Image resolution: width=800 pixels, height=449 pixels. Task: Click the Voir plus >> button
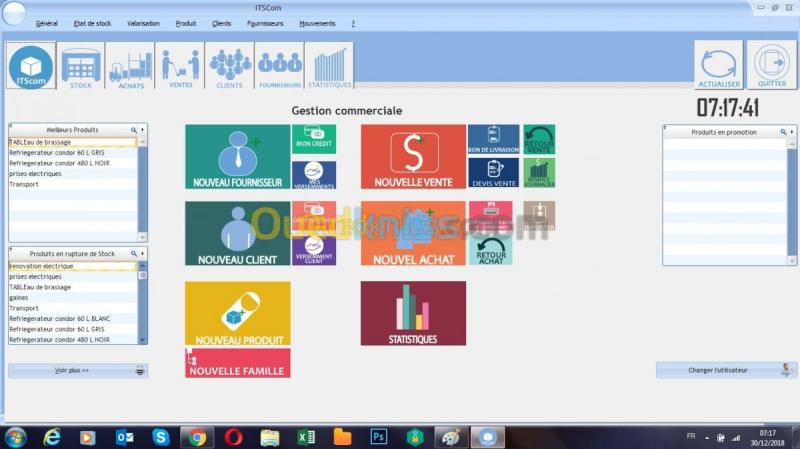[x=78, y=370]
